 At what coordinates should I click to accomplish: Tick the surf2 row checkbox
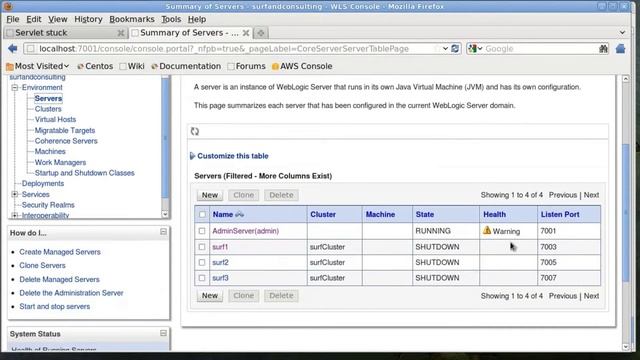coord(202,262)
